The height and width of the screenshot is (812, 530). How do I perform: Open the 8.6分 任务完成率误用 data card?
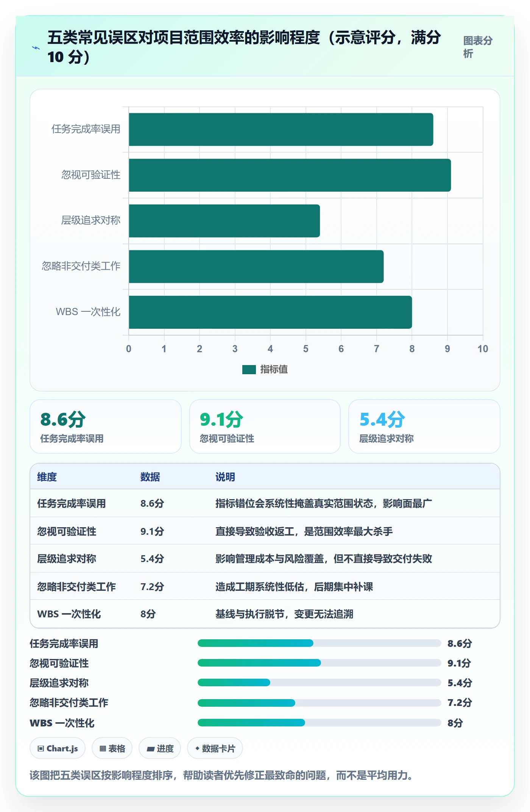pyautogui.click(x=106, y=426)
